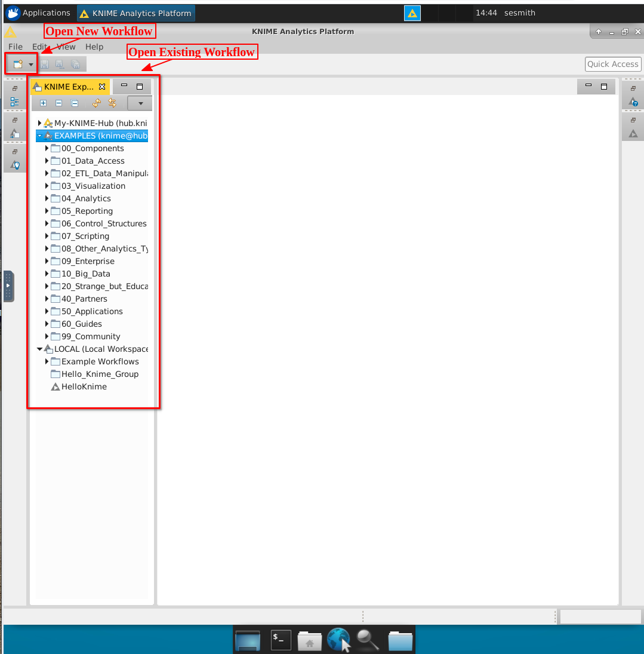Select the 99_Community folder
The image size is (644, 654).
tap(85, 336)
